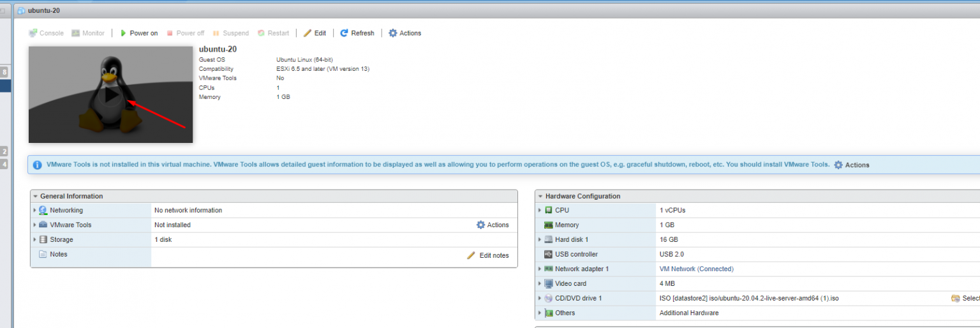Expand Hard disk 1 details
The height and width of the screenshot is (328, 980).
(540, 240)
